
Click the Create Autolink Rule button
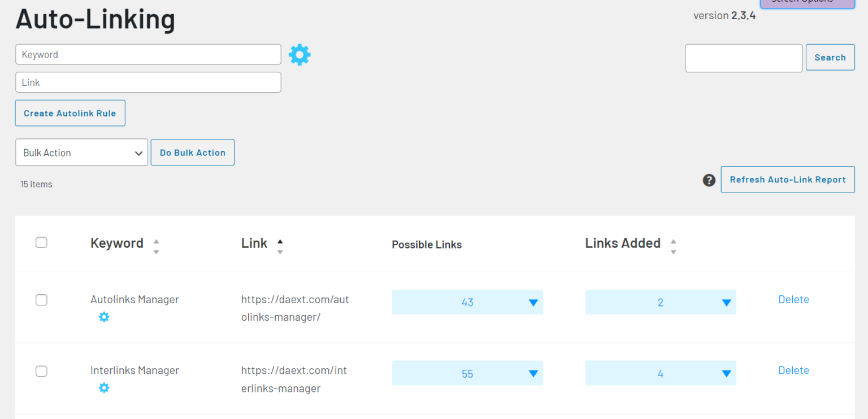[70, 113]
